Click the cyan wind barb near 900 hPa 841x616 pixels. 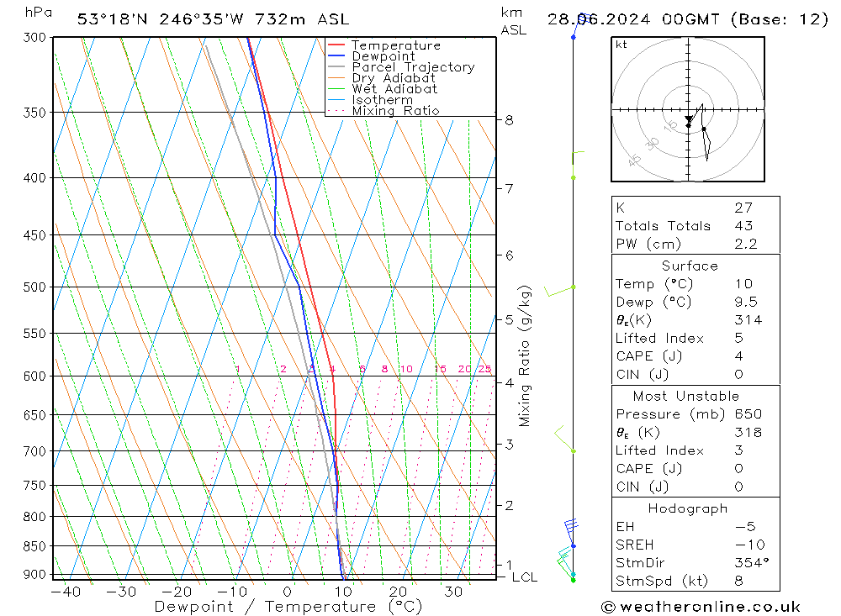pos(566,562)
